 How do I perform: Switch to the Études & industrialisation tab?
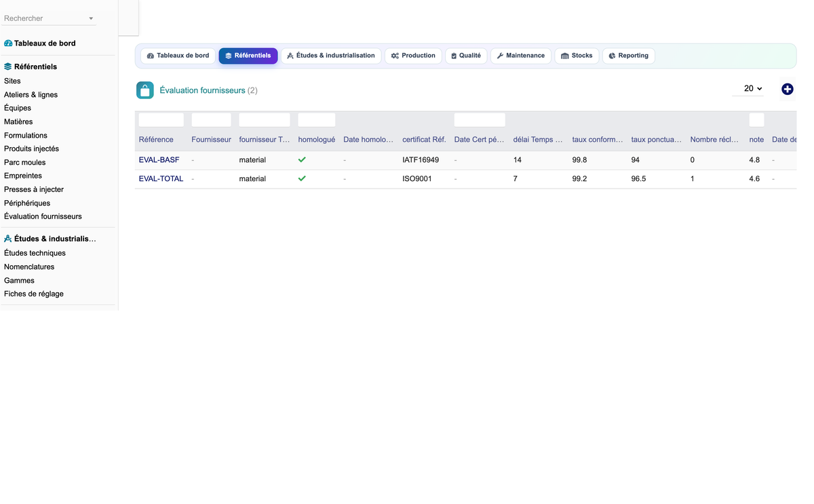(331, 56)
